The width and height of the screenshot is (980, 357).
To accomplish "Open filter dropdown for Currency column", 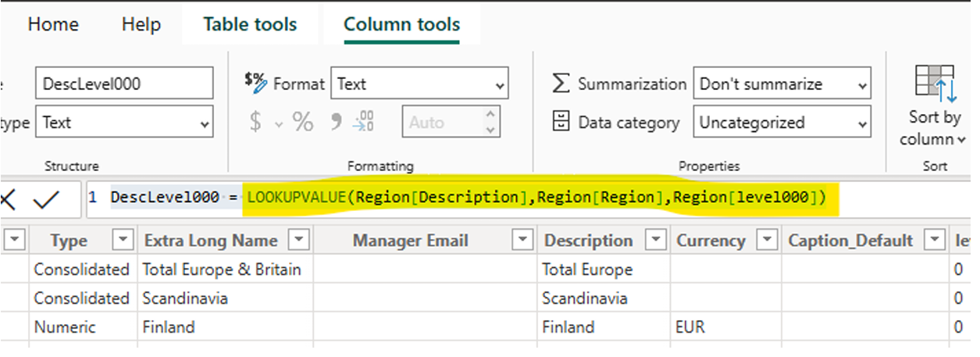I will [x=768, y=240].
